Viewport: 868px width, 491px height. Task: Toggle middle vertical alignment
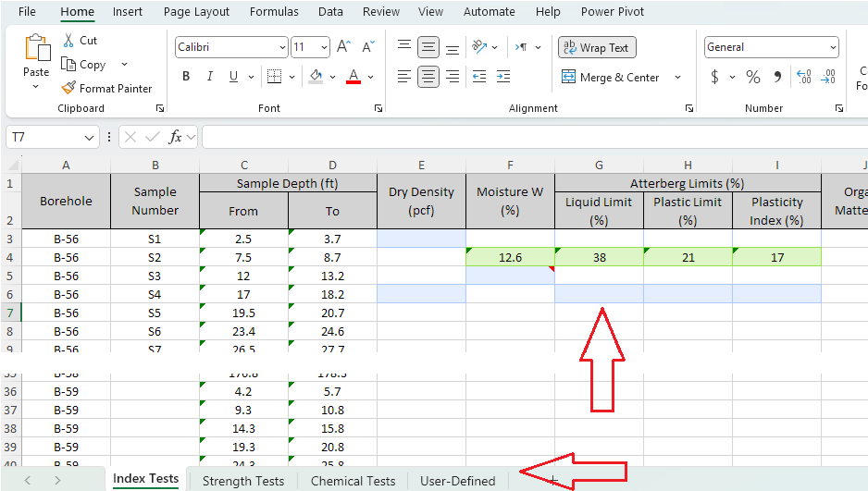coord(428,47)
